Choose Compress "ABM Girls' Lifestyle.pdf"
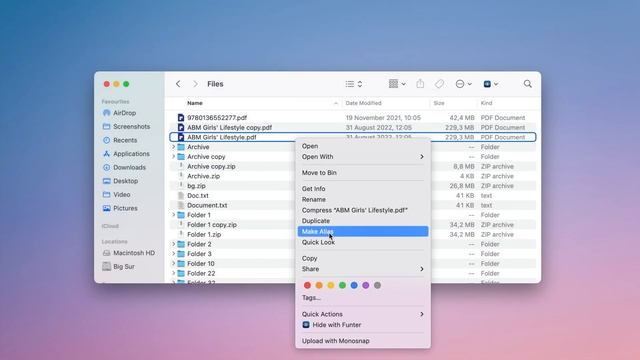 coord(363,210)
